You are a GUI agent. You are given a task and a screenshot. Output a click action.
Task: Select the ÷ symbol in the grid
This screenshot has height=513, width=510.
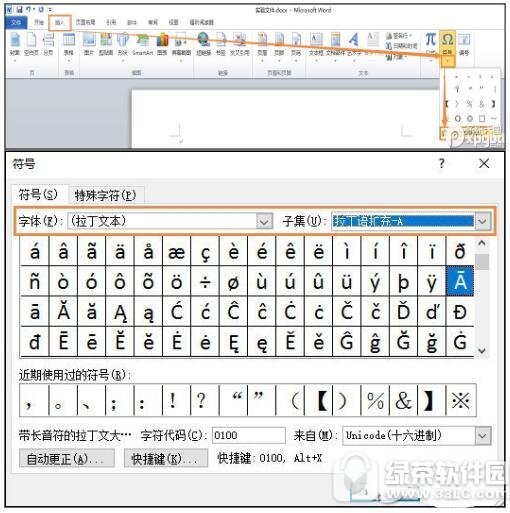click(205, 282)
